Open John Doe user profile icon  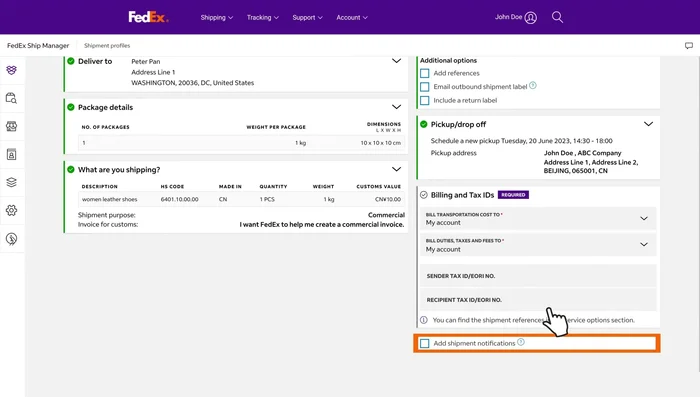tap(530, 17)
